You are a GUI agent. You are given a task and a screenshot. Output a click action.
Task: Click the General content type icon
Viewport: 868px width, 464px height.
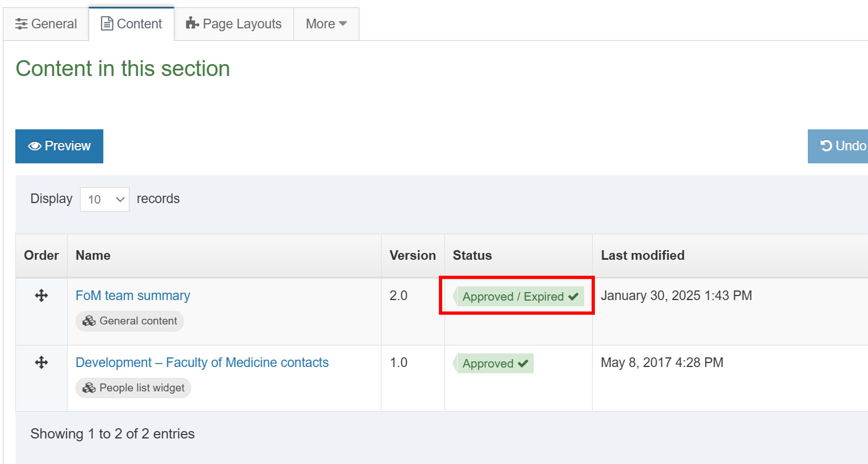coord(89,321)
